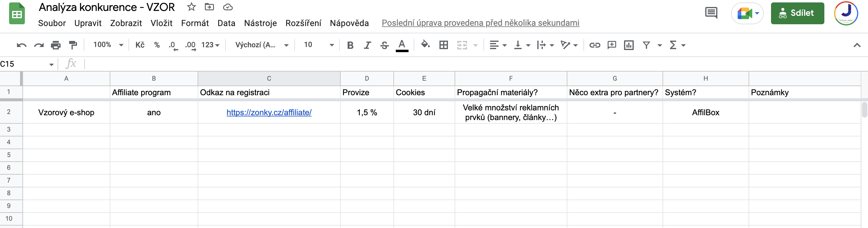Screen dimensions: 868x228
Task: Start a Google Meet call
Action: (x=747, y=13)
